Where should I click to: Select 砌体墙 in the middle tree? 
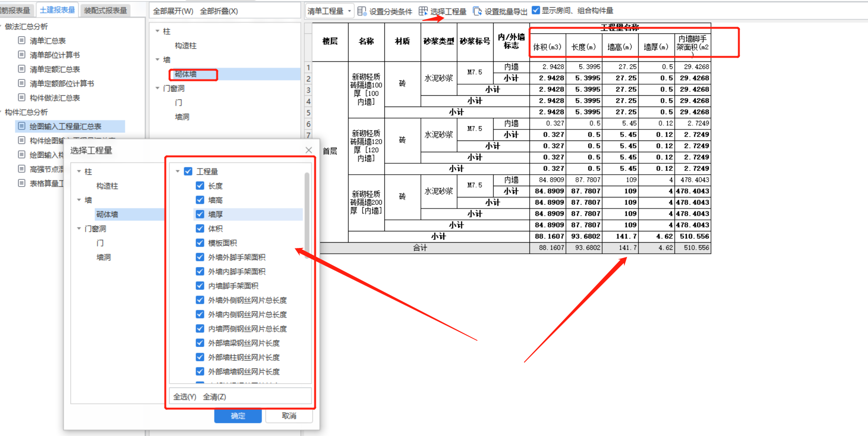[x=185, y=74]
